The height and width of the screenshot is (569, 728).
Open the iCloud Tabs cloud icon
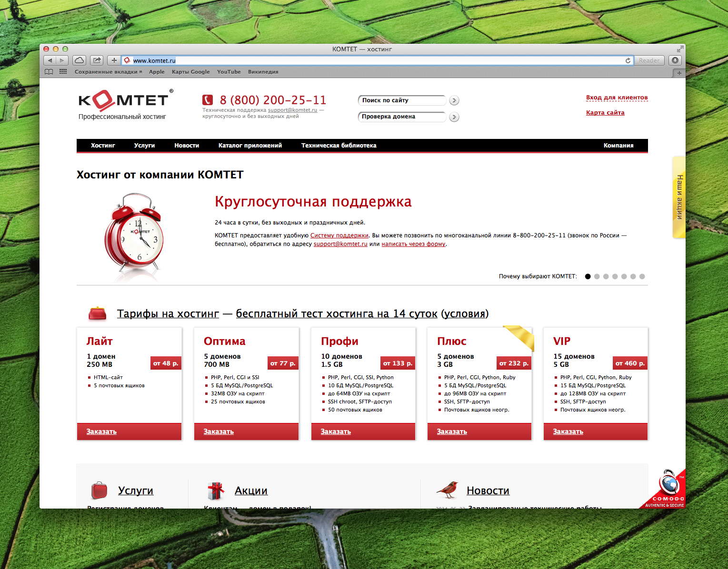pyautogui.click(x=80, y=60)
